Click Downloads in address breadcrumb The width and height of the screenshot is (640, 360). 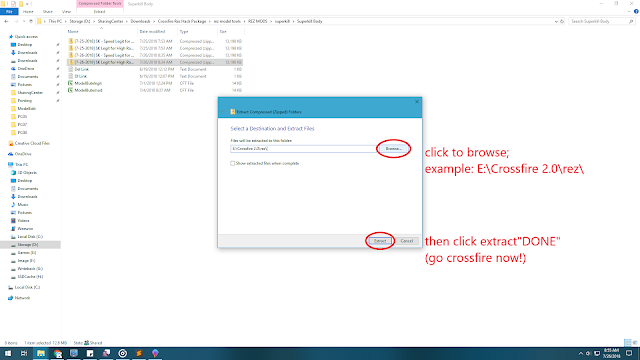[140, 21]
